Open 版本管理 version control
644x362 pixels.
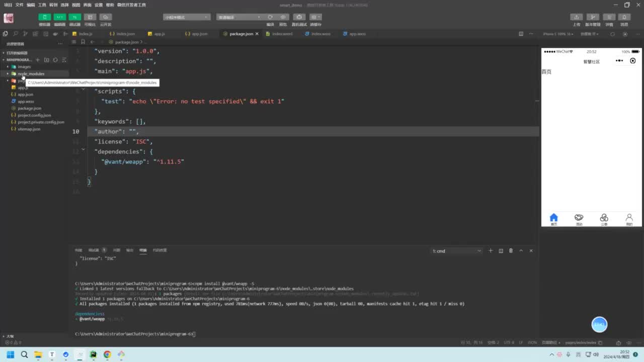click(593, 17)
